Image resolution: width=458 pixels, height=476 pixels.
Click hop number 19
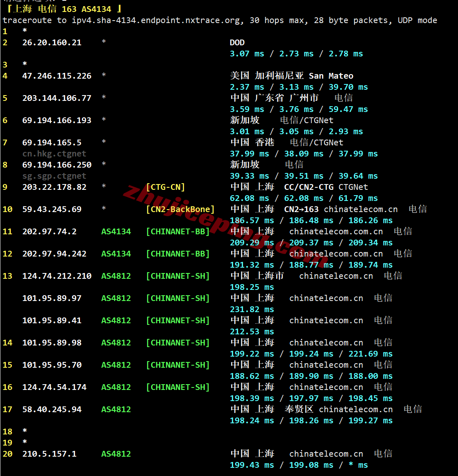7,443
